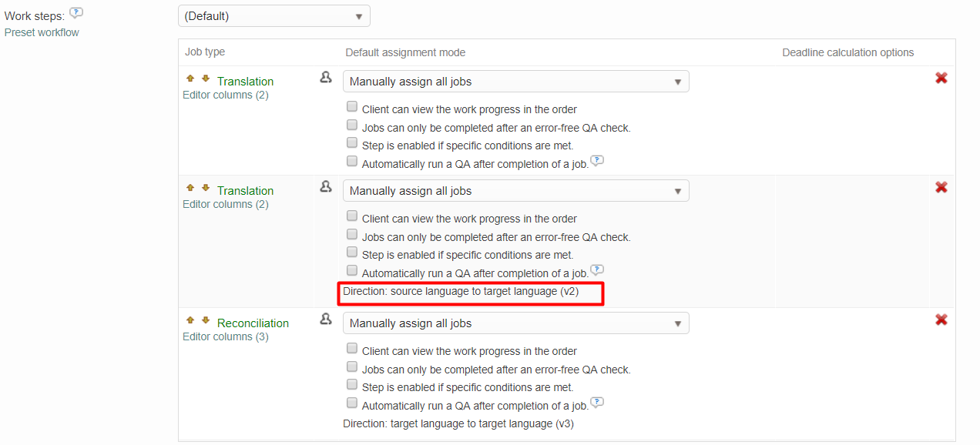The image size is (980, 445).
Task: Click the QA help icon in the first Translation step
Action: point(597,161)
